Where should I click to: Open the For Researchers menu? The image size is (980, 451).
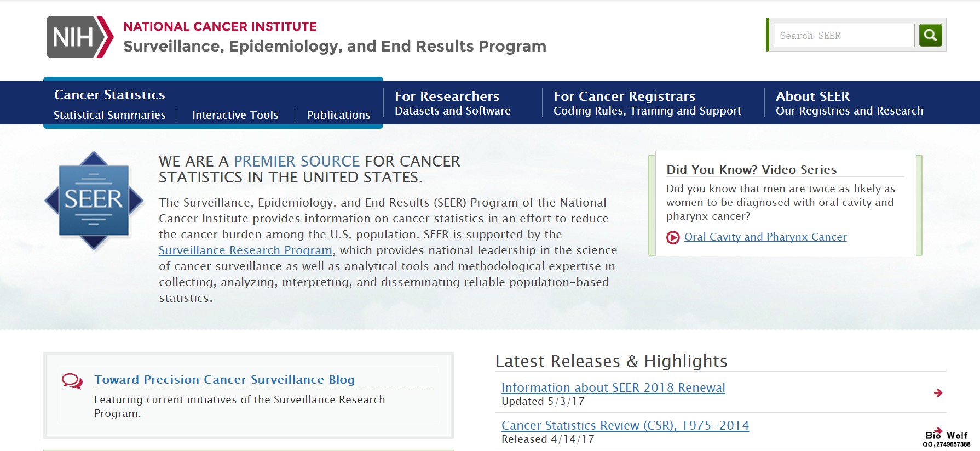pyautogui.click(x=447, y=96)
